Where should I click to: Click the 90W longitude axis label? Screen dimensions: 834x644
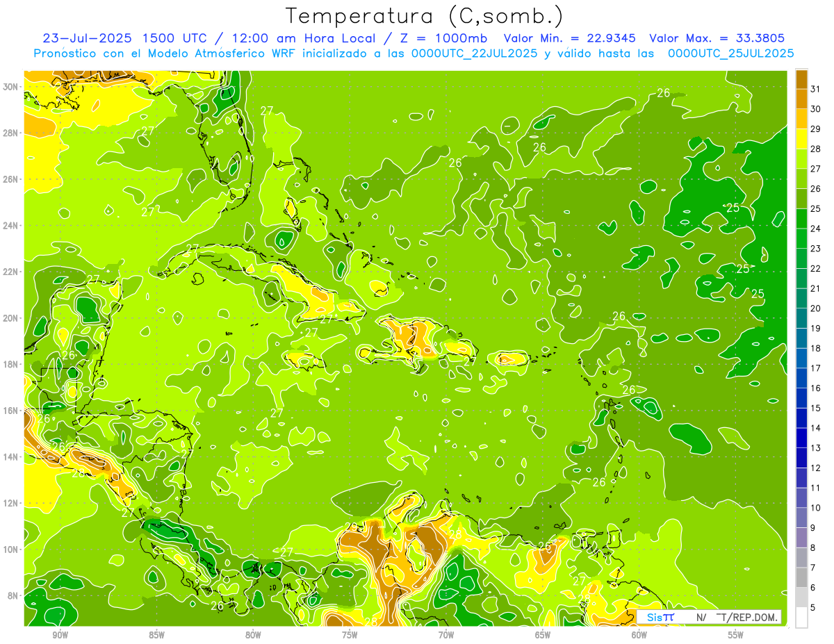(x=60, y=635)
